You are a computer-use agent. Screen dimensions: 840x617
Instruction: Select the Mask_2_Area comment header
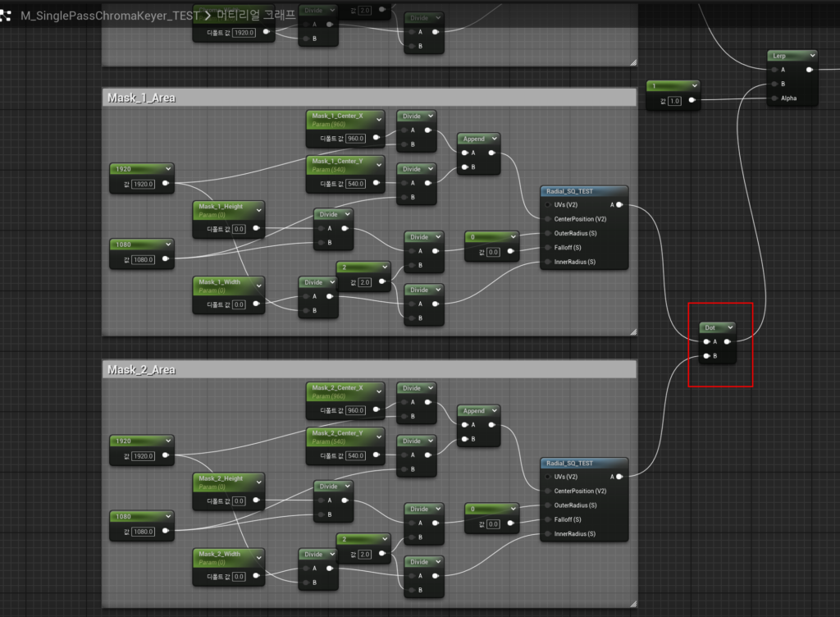click(369, 369)
